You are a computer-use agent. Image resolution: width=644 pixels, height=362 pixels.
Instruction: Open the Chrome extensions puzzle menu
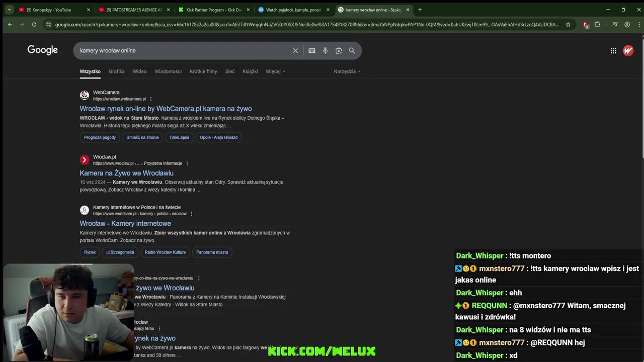(597, 24)
